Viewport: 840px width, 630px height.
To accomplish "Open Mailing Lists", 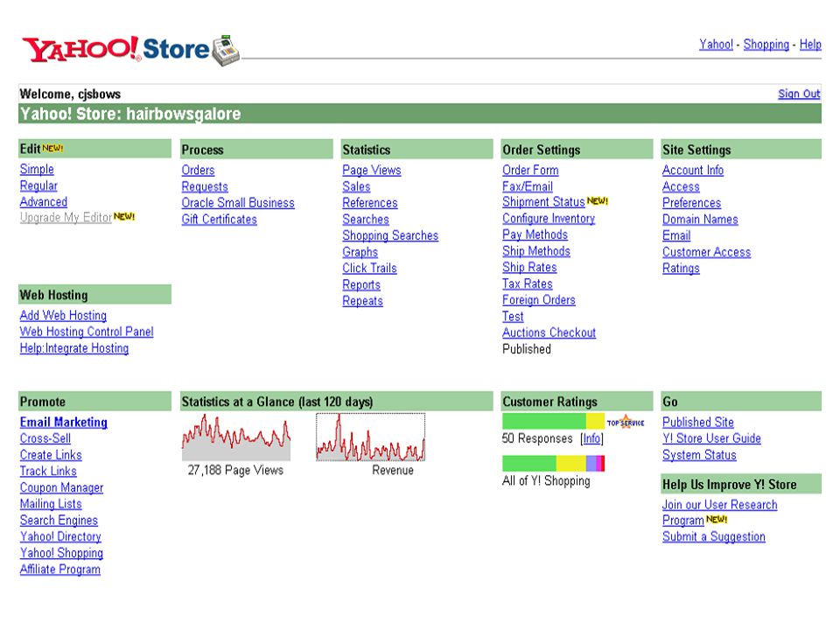I will pos(51,504).
